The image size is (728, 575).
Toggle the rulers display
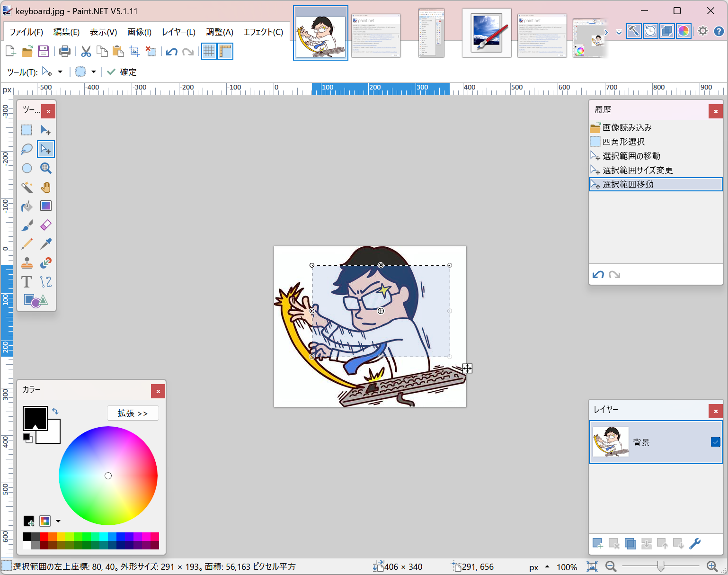pos(225,51)
